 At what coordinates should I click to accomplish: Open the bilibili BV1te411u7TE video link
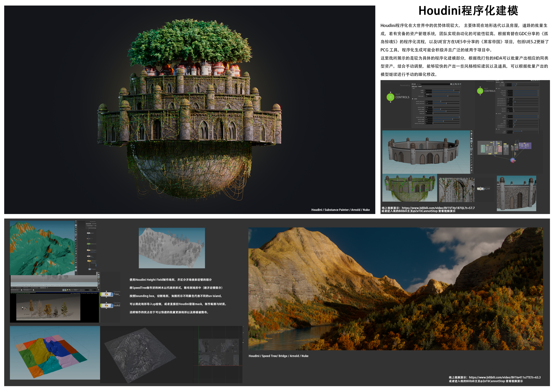coord(505,377)
